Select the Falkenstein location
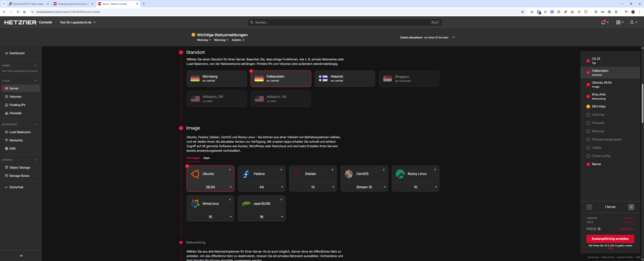This screenshot has width=644, height=261. (281, 79)
